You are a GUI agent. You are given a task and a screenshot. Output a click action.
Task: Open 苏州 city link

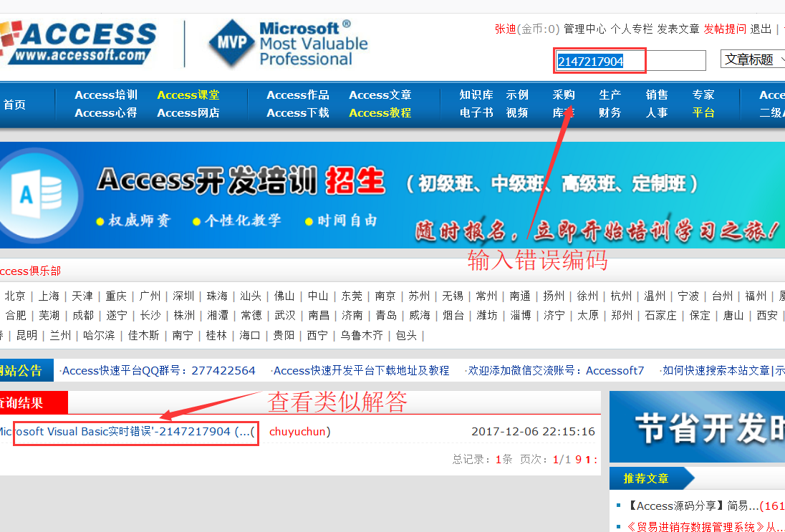[419, 296]
